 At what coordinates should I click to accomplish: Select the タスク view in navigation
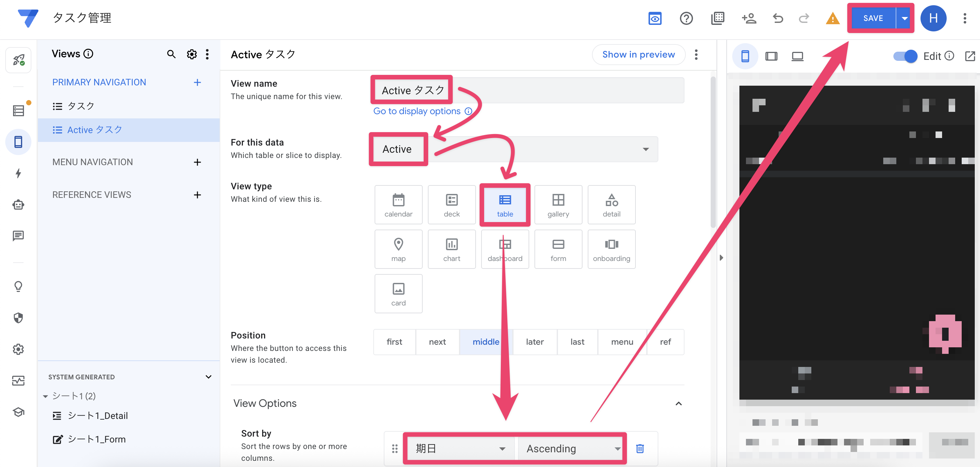81,106
